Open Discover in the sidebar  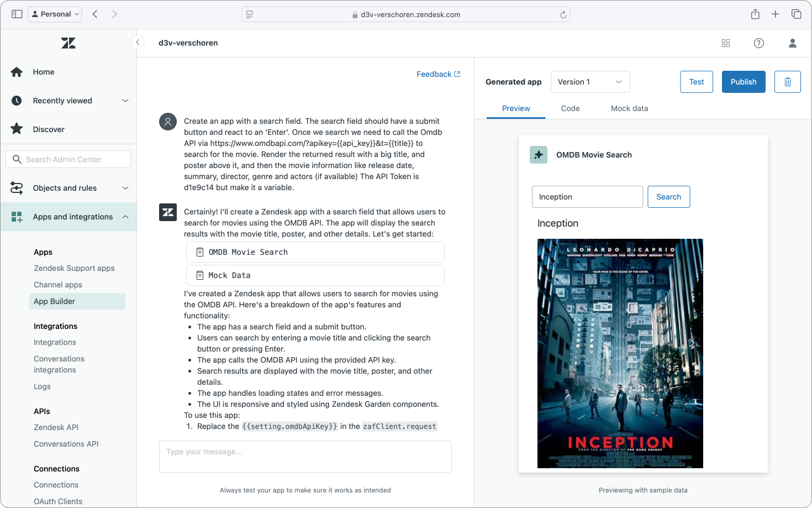pos(68,129)
